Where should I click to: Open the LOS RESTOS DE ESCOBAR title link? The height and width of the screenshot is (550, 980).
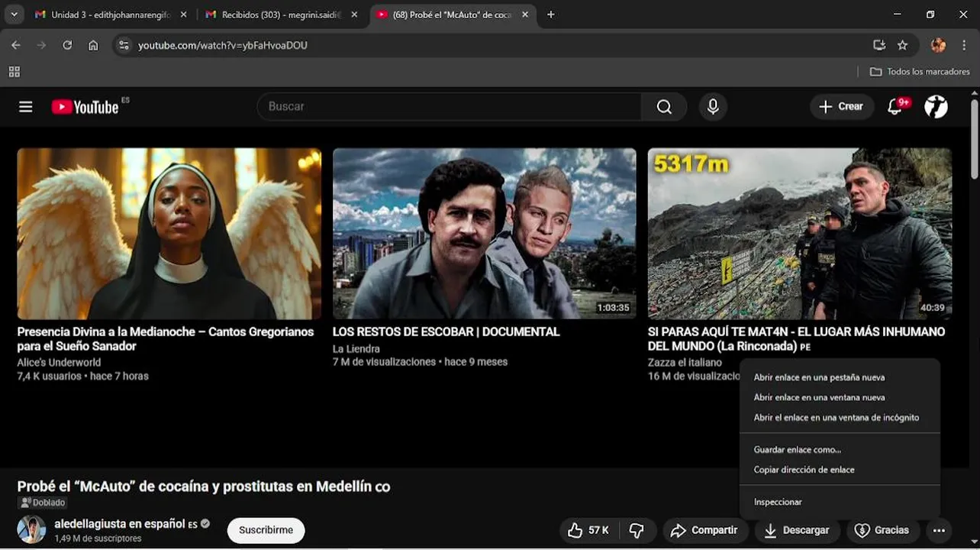446,332
